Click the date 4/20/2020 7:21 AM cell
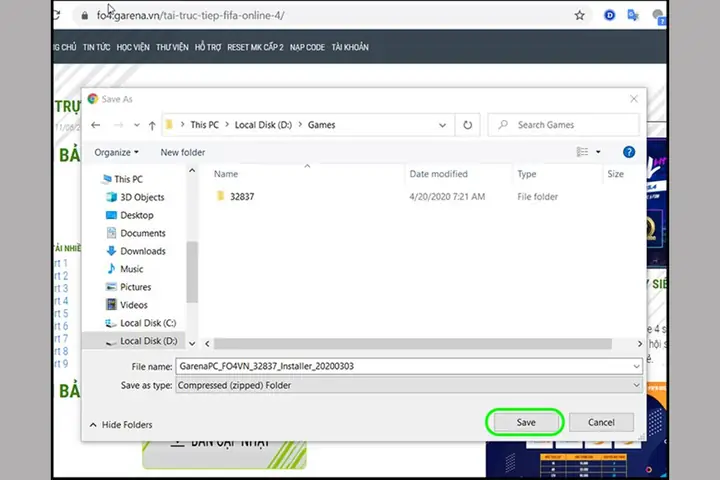This screenshot has width=720, height=480. (447, 197)
